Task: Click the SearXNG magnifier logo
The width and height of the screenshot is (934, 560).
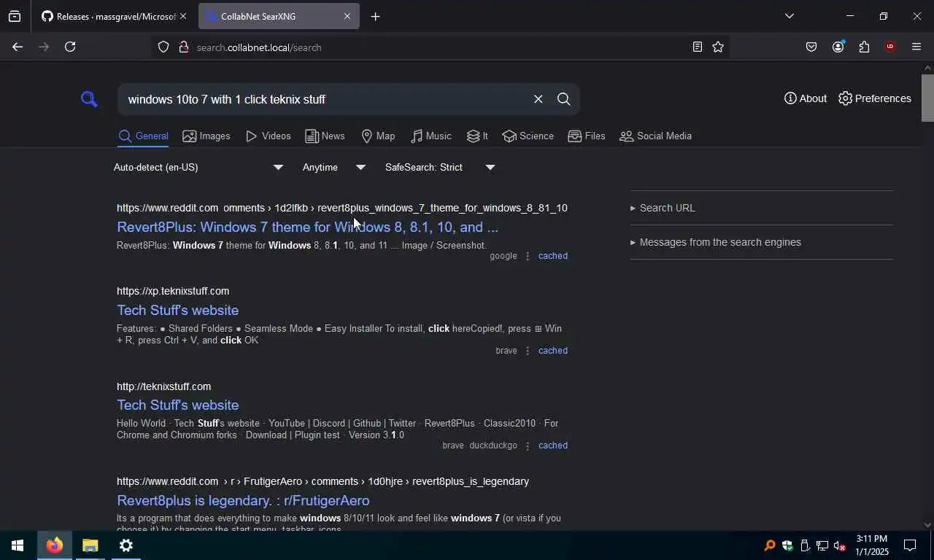Action: pyautogui.click(x=89, y=99)
